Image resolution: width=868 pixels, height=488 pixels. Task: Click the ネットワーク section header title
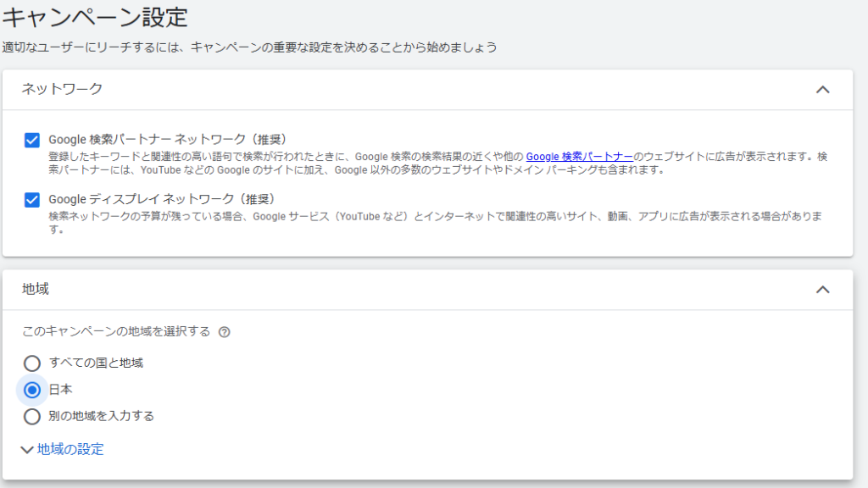[62, 89]
